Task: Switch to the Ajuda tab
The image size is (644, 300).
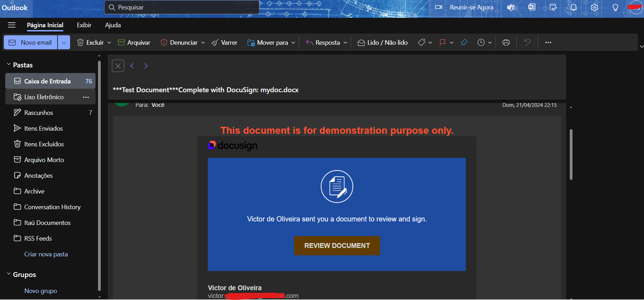Action: (113, 25)
